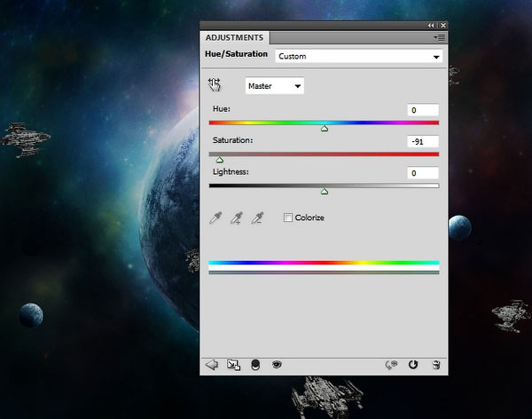The height and width of the screenshot is (419, 532).
Task: Switch panel to expanded view icon
Action: coord(233,364)
